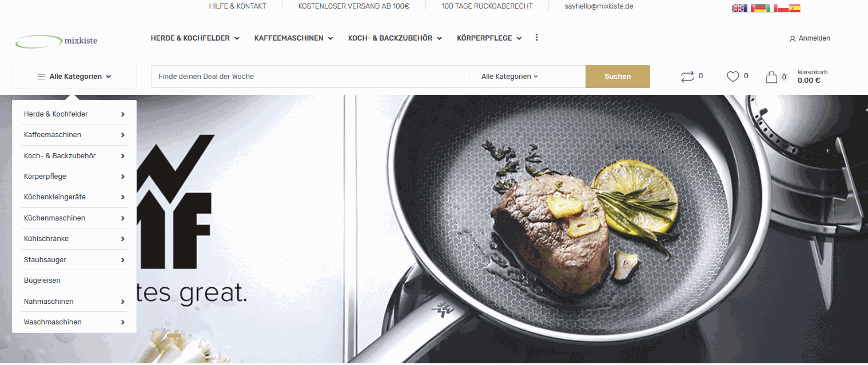The image size is (868, 365).
Task: Collapse the Alle Kategorien sidebar menu
Action: pyautogui.click(x=74, y=77)
